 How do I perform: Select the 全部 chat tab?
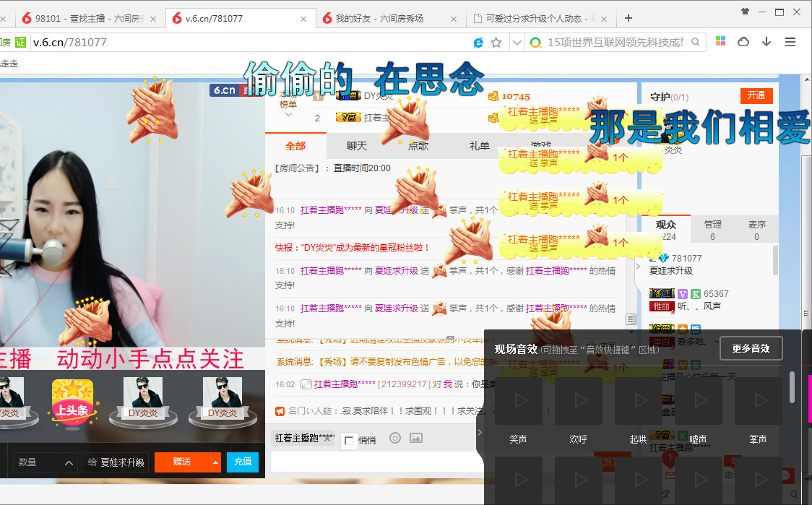[x=295, y=146]
